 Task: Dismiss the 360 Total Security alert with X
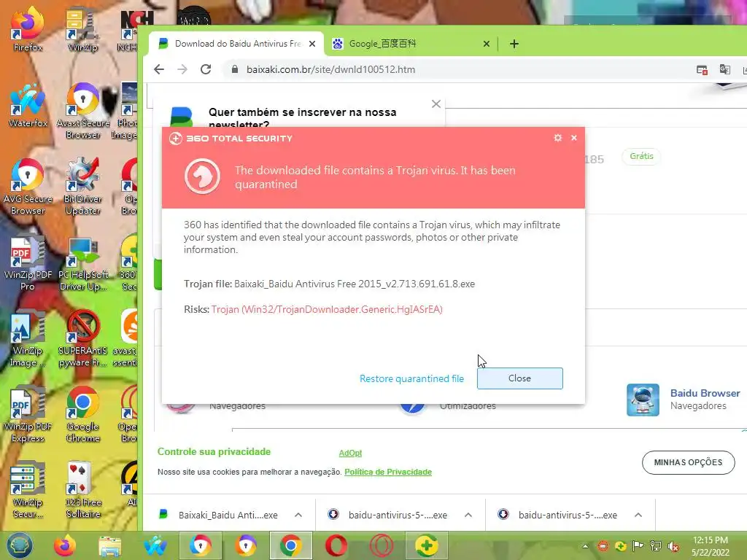[574, 138]
